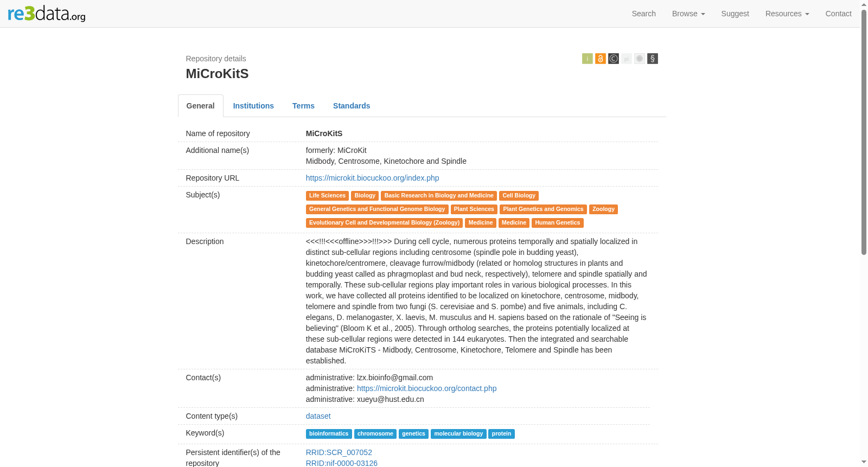
Task: Switch to the Institutions tab
Action: pyautogui.click(x=253, y=106)
